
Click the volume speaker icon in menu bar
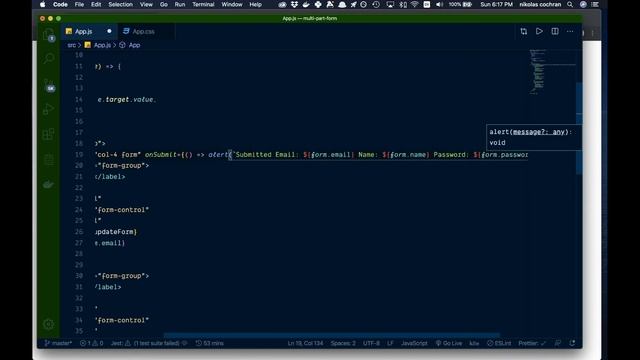point(439,4)
